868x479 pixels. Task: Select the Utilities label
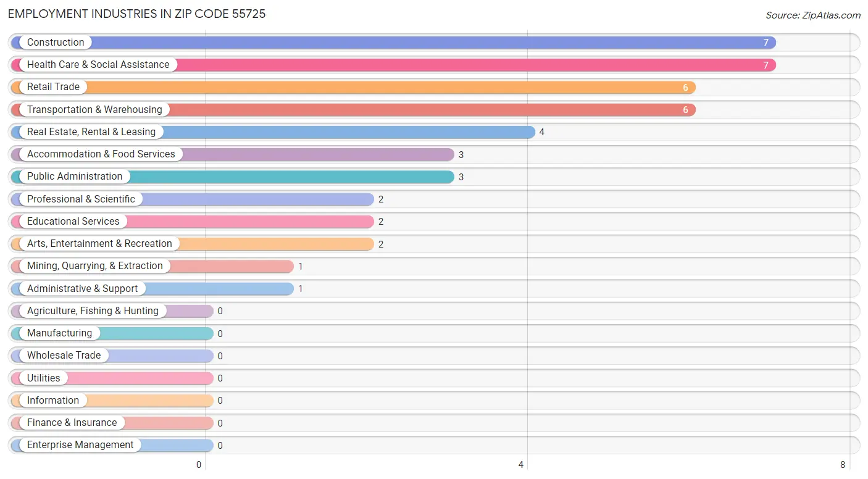pyautogui.click(x=44, y=378)
